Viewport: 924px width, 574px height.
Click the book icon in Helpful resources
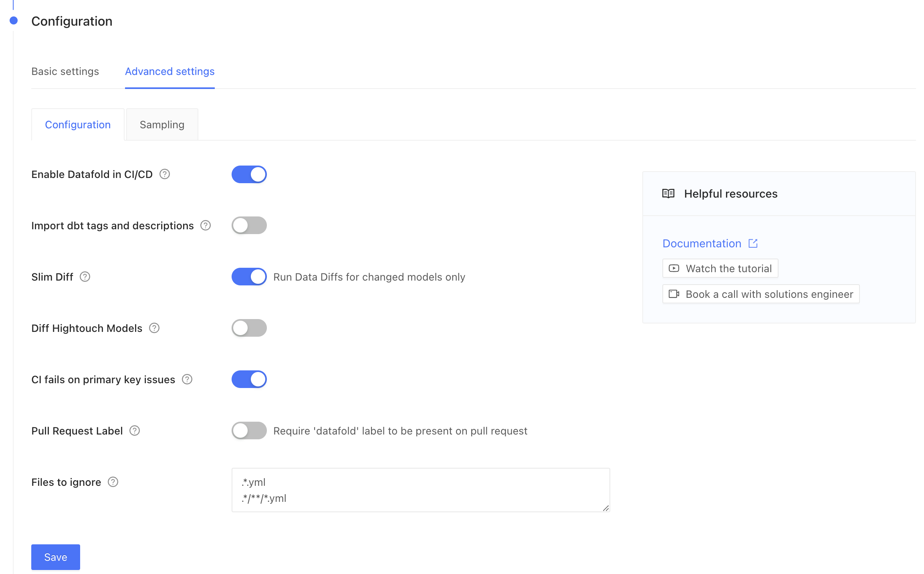tap(668, 194)
